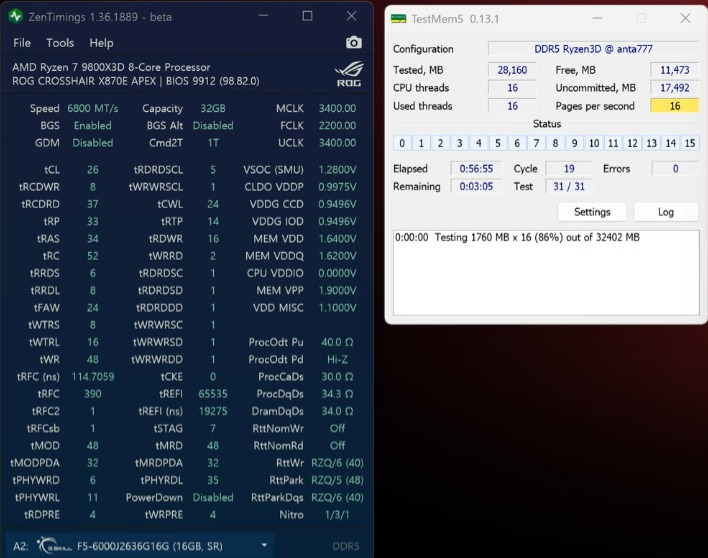
Task: Click the Nitro 1/3/1 value
Action: (x=337, y=515)
